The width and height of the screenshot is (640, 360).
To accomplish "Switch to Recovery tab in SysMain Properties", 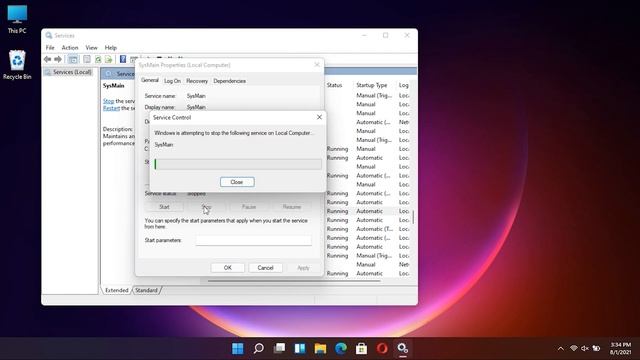I will 197,81.
